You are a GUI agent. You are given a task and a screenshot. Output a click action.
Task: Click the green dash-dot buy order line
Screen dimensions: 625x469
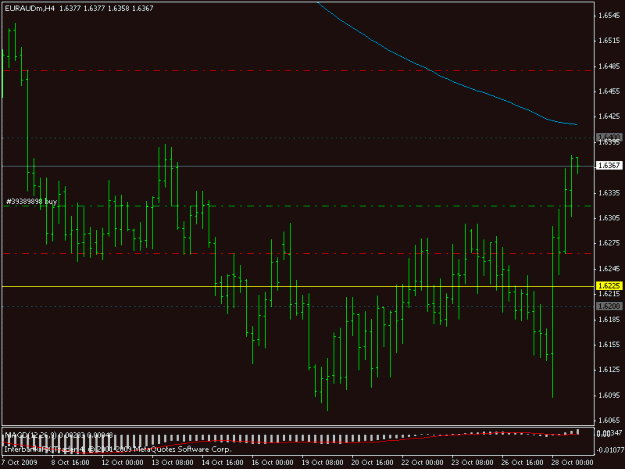click(x=298, y=206)
